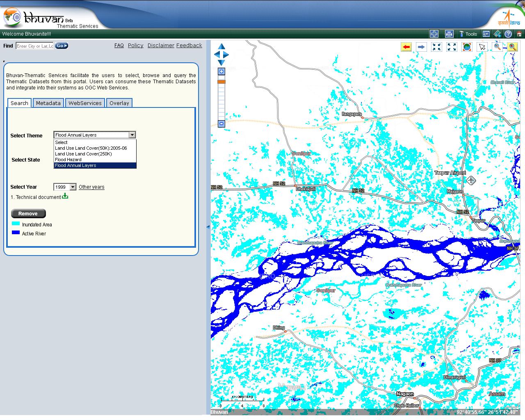The height and width of the screenshot is (420, 525).
Task: Switch to the Overlay tab
Action: coord(119,103)
